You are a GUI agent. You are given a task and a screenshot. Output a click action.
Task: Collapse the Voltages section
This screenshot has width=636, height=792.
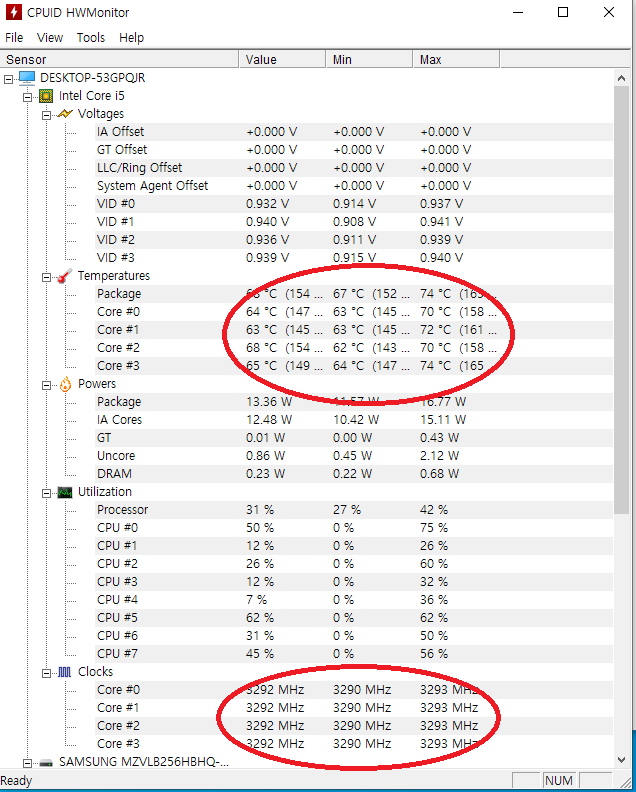pyautogui.click(x=46, y=115)
